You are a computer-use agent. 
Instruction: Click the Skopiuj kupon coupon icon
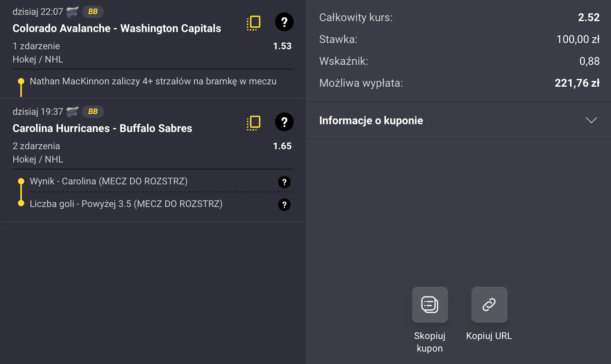430,305
